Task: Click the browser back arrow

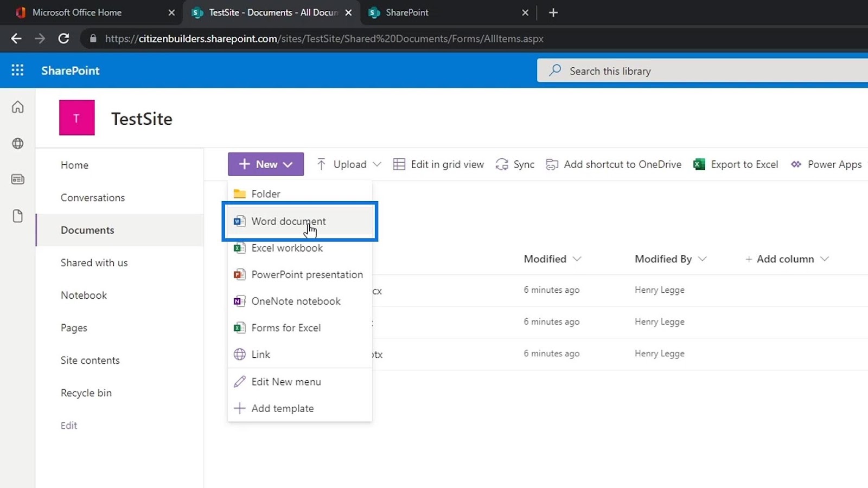Action: pos(16,38)
